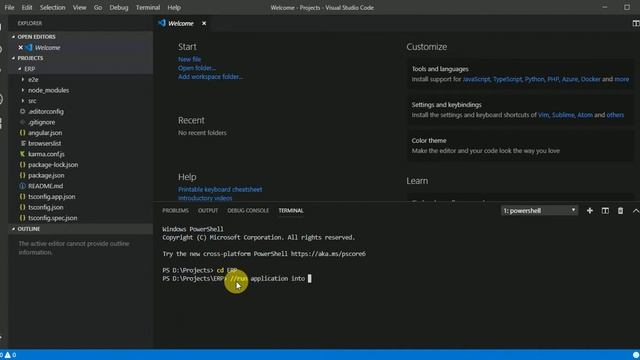Click the Open folder link
The height and width of the screenshot is (360, 640).
tap(197, 68)
